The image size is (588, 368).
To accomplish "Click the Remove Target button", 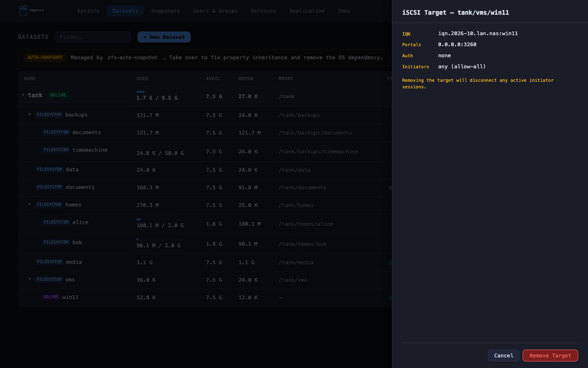I will (x=550, y=356).
